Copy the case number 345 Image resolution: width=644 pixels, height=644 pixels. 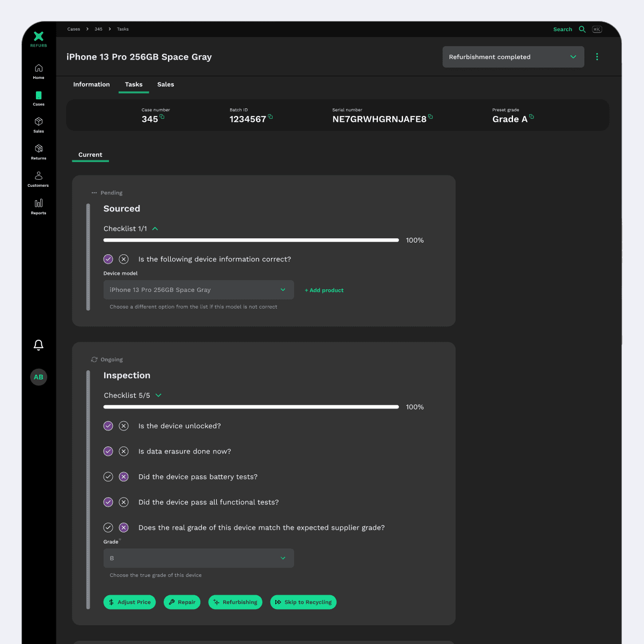162,116
